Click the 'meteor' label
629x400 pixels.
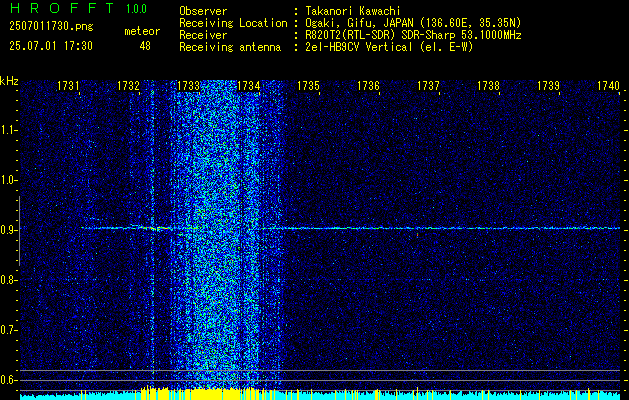click(x=142, y=31)
